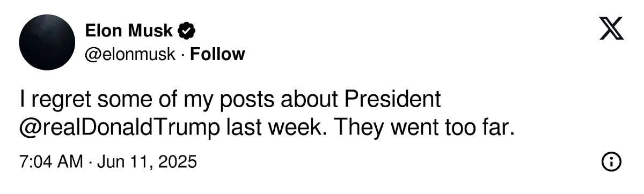The image size is (644, 194).
Task: Click the word "regret" in the post
Action: coord(61,101)
